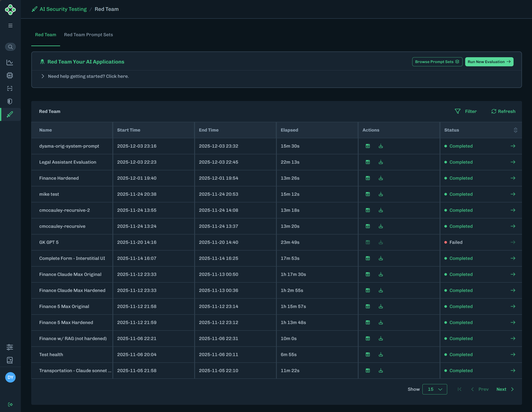
Task: Open the Filter options for the table
Action: pos(466,111)
